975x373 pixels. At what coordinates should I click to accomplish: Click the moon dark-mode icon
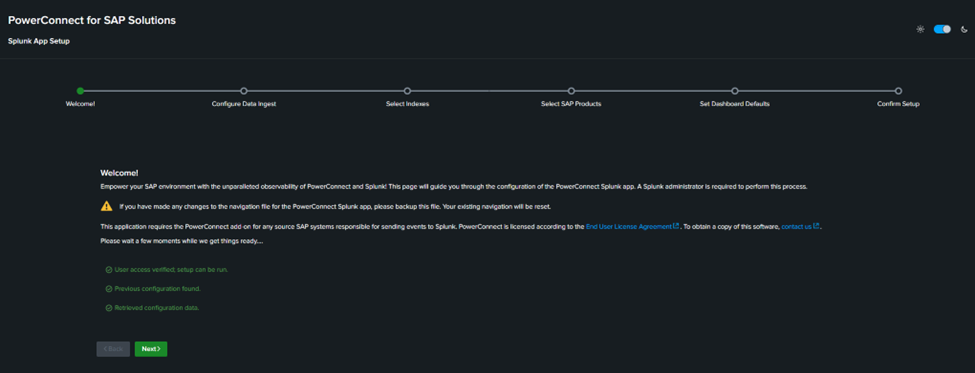coord(964,29)
